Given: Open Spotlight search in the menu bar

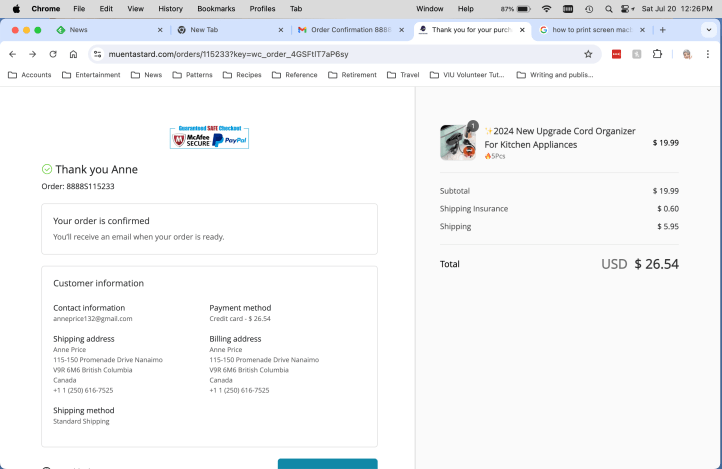Looking at the screenshot, I should coord(608,8).
